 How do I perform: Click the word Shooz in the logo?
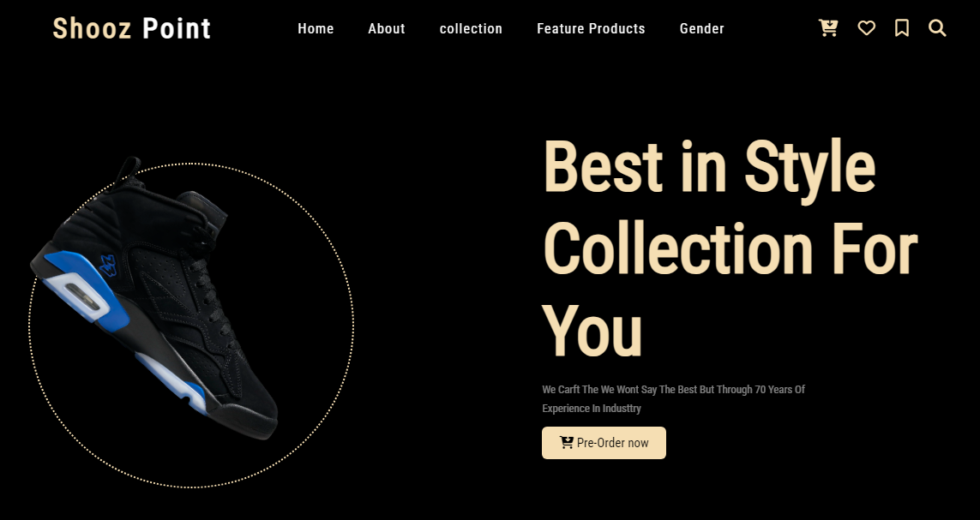pyautogui.click(x=92, y=29)
